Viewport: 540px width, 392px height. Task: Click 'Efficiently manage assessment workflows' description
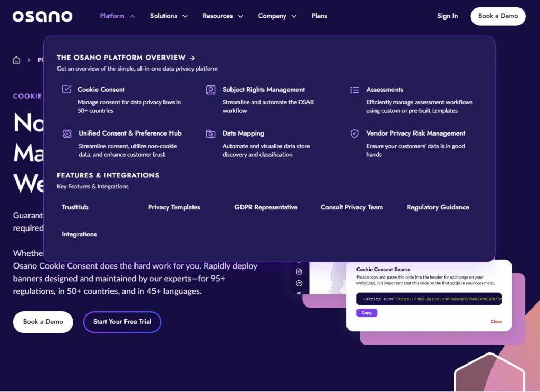click(419, 107)
